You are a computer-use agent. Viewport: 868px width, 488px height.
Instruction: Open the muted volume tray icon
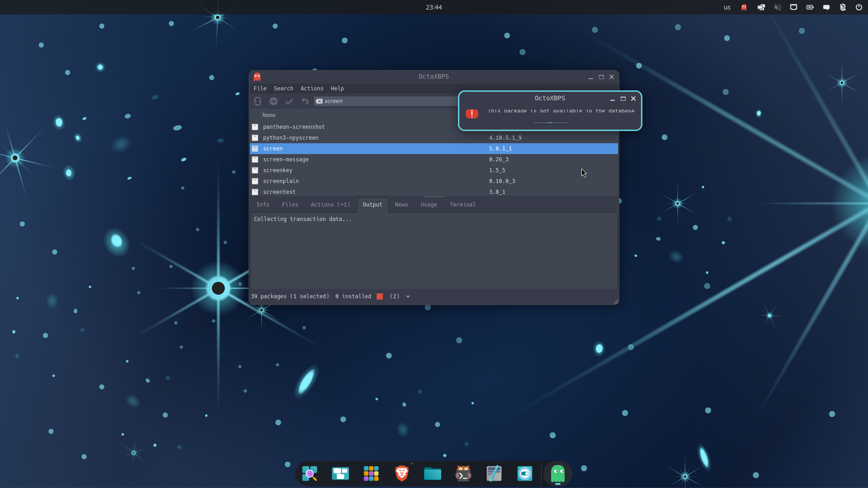pos(778,7)
